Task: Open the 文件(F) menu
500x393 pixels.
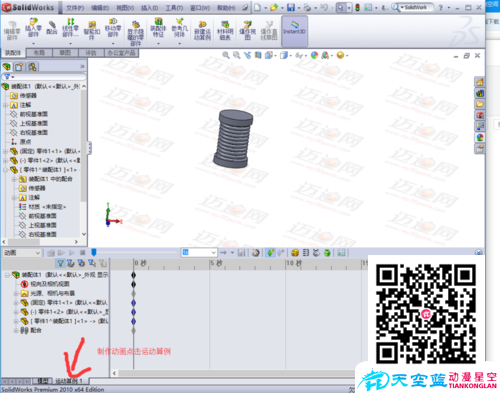Action: 75,7
